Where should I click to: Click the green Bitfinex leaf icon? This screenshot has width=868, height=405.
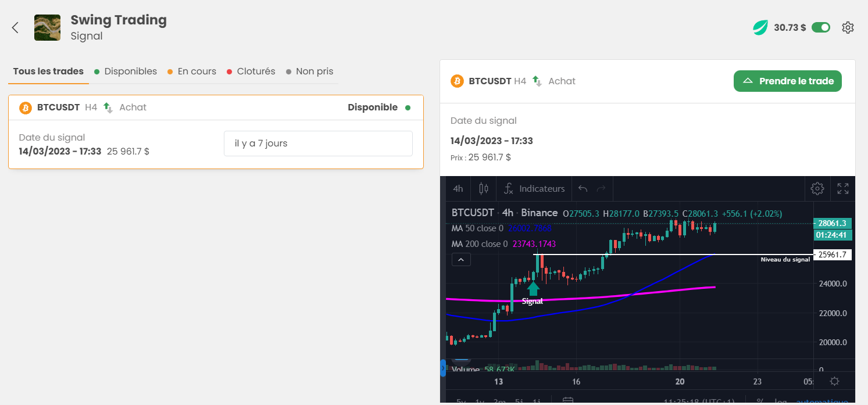760,27
